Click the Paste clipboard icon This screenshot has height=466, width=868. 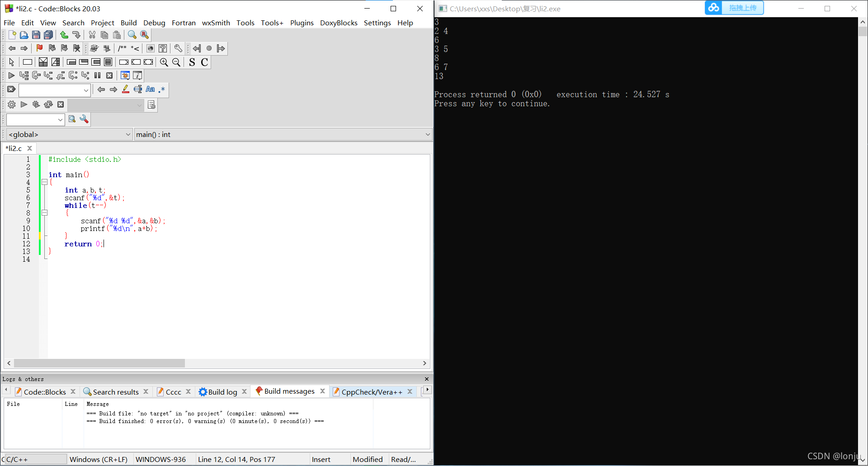[117, 35]
